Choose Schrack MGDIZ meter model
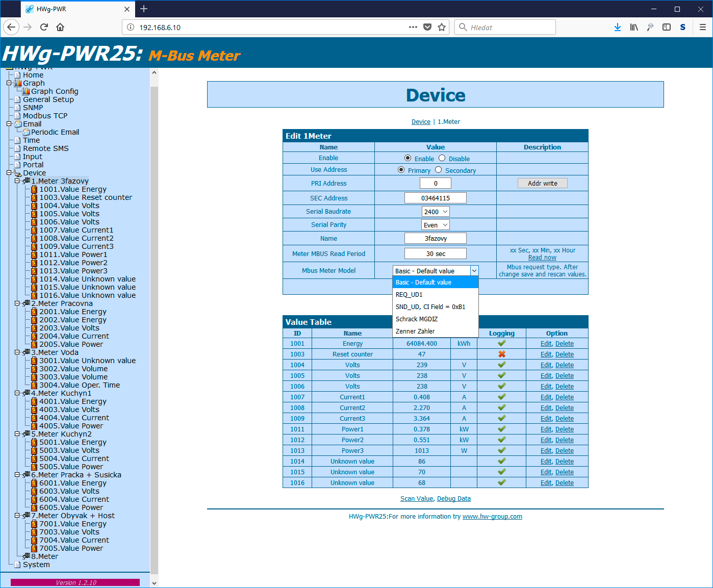This screenshot has width=713, height=588. [x=436, y=319]
